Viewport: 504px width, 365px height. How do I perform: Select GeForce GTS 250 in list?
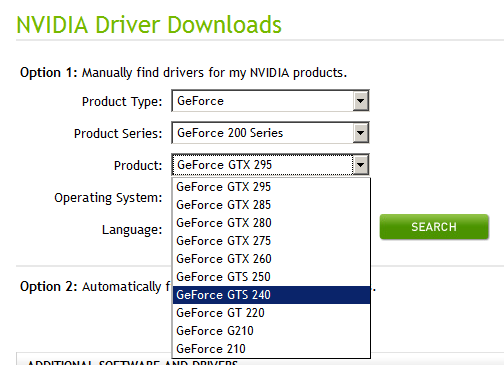click(x=271, y=277)
